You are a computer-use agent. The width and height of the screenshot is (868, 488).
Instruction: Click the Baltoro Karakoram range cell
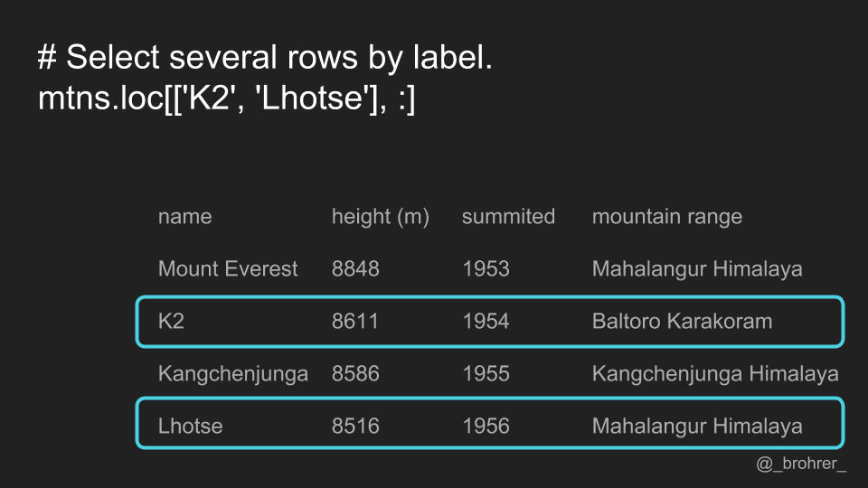click(682, 322)
